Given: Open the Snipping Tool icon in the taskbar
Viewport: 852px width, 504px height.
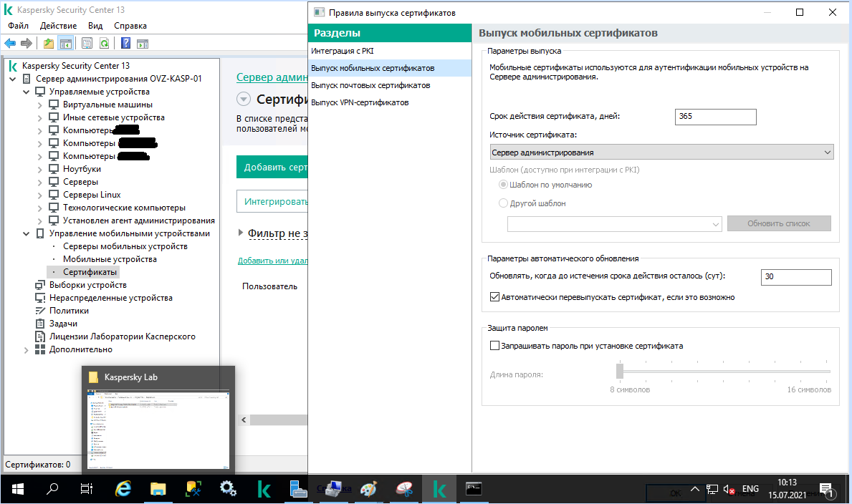Looking at the screenshot, I should pos(404,490).
